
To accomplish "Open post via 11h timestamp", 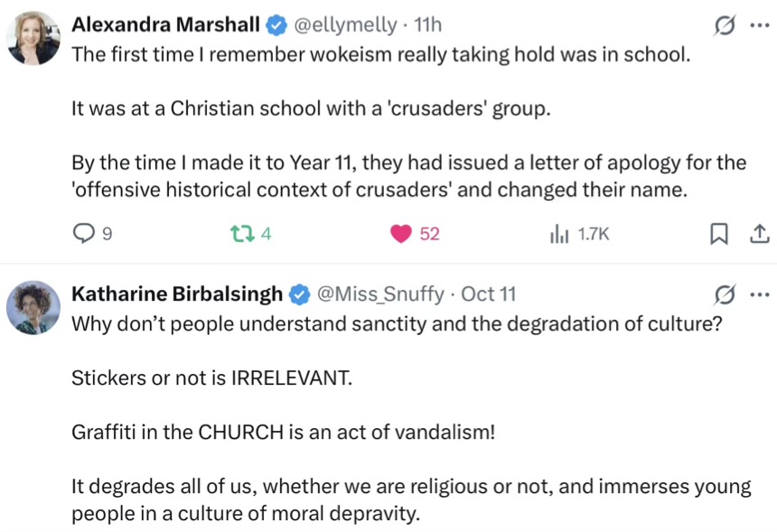I will 426,24.
